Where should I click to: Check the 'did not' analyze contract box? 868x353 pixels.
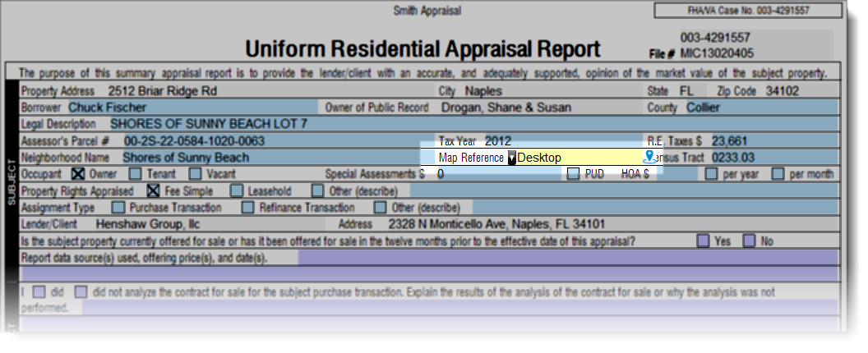pos(81,291)
